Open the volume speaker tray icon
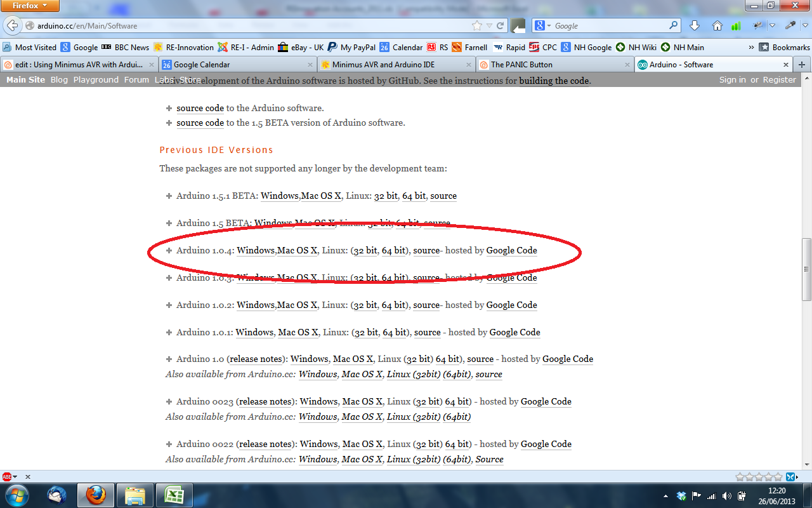The height and width of the screenshot is (508, 812). click(726, 496)
